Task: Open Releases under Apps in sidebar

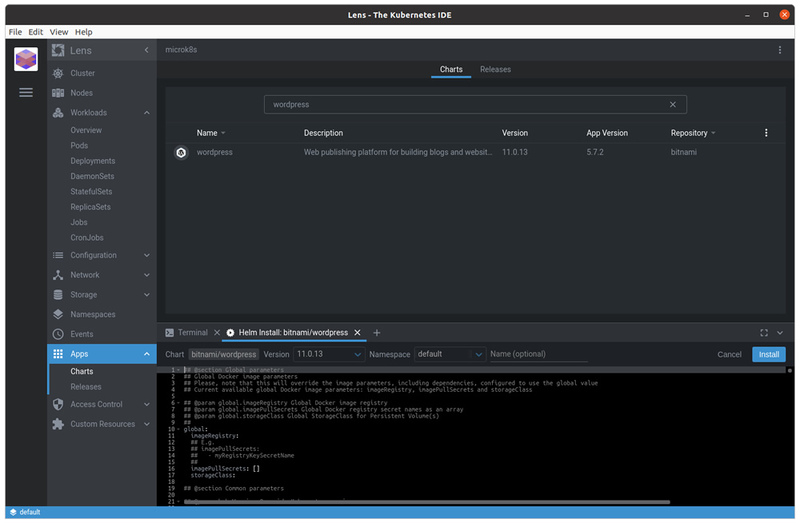Action: coord(86,387)
